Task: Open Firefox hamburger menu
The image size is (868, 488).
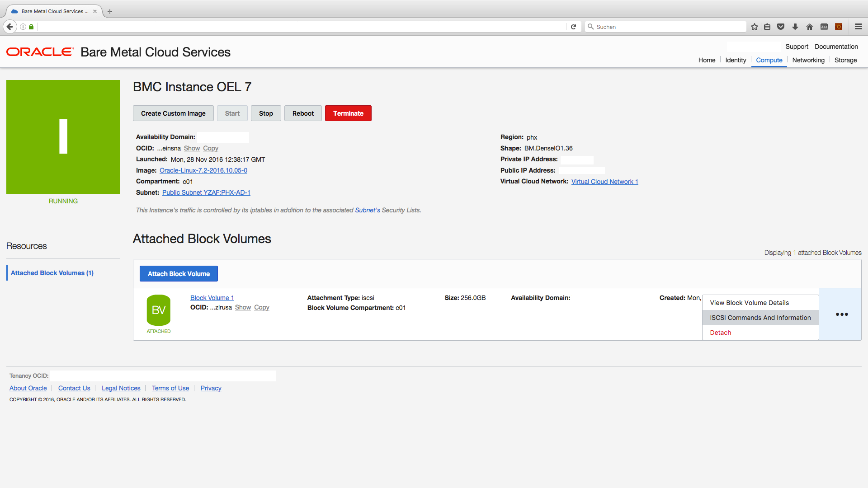Action: 859,27
